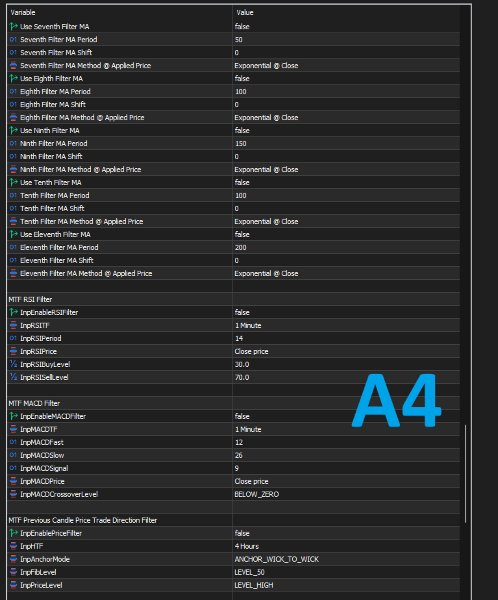Screen dimensions: 498x600
Task: Select the MTF MACD Filter section row
Action: [x=233, y=403]
